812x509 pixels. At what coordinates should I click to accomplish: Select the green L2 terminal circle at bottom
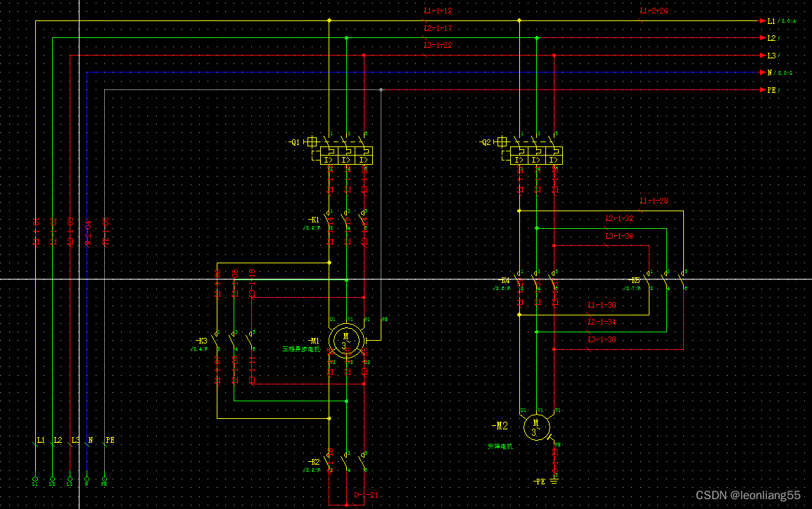tap(52, 479)
